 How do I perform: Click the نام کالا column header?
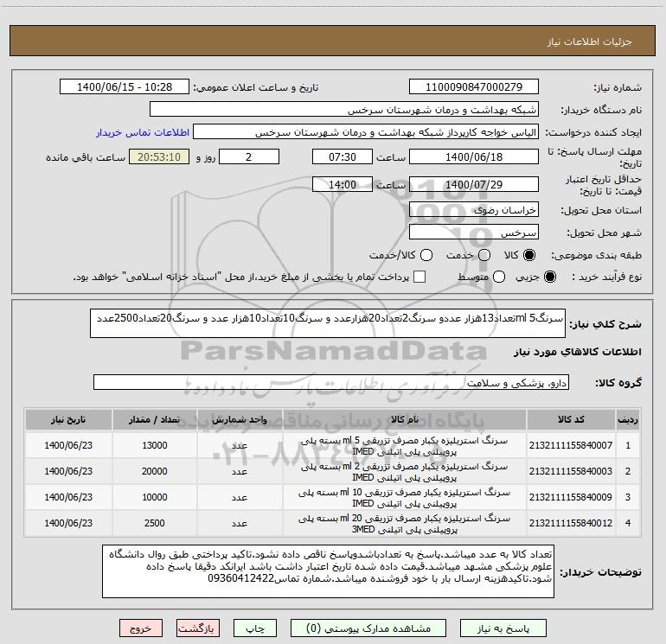pyautogui.click(x=405, y=419)
